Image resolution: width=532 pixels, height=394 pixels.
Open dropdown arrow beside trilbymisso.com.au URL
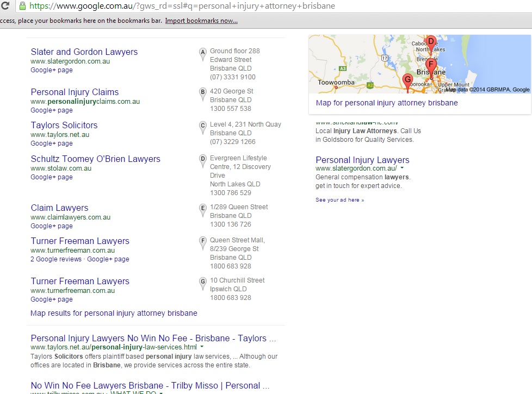pyautogui.click(x=161, y=393)
